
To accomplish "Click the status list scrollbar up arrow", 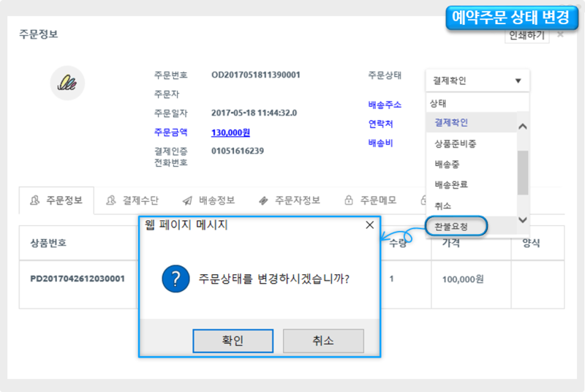I will 522,126.
